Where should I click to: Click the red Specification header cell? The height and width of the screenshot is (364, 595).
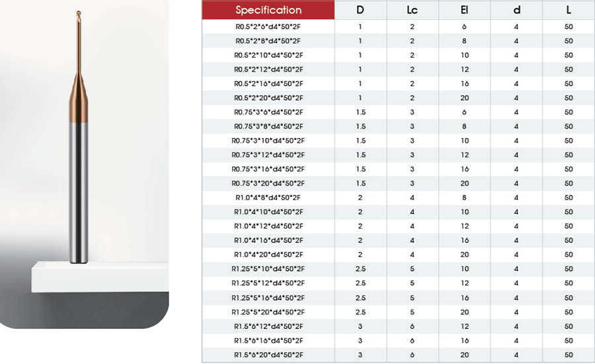[x=268, y=10]
